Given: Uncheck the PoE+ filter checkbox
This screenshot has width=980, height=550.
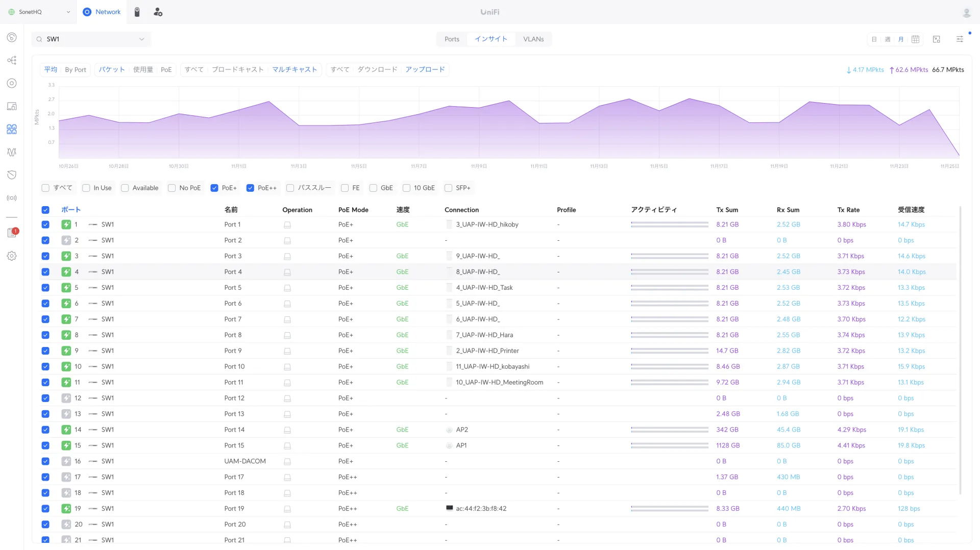Looking at the screenshot, I should point(214,188).
